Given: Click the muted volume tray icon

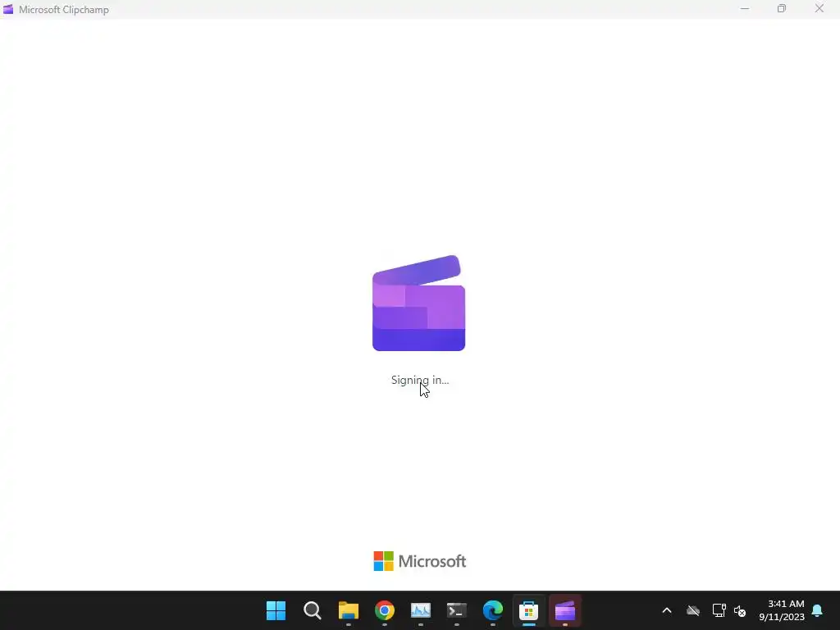Looking at the screenshot, I should 741,610.
